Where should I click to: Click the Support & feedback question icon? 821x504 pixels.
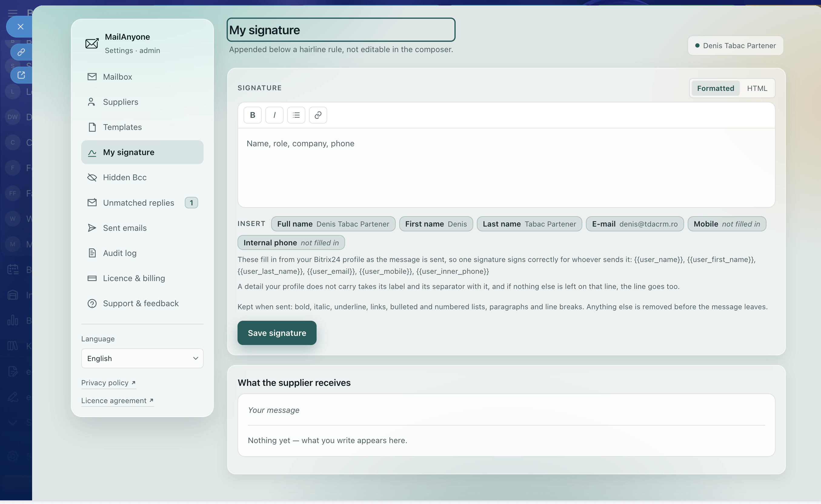[92, 303]
